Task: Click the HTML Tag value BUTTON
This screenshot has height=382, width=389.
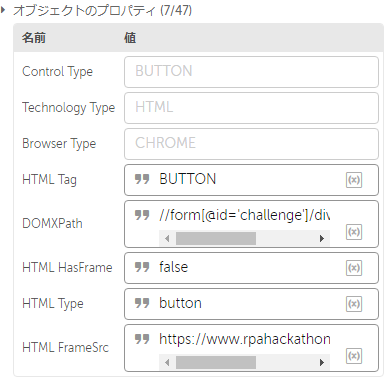Action: [188, 179]
